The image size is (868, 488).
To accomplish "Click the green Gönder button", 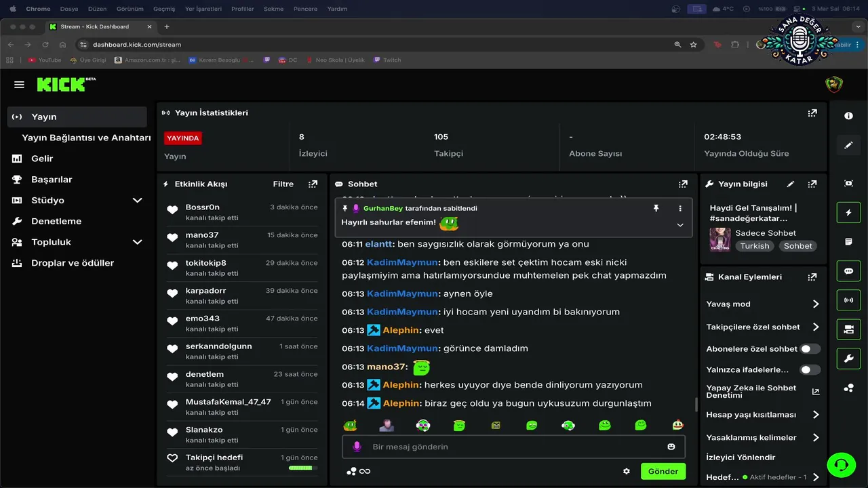I will (x=663, y=471).
